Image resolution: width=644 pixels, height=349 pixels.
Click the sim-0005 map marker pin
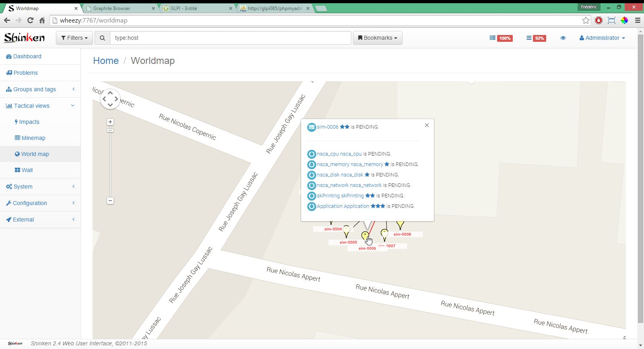pos(346,231)
